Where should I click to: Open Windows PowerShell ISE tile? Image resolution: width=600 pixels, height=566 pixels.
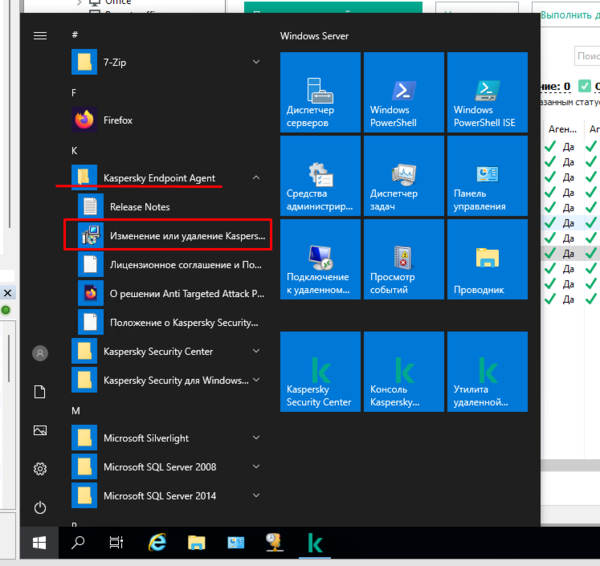(485, 92)
